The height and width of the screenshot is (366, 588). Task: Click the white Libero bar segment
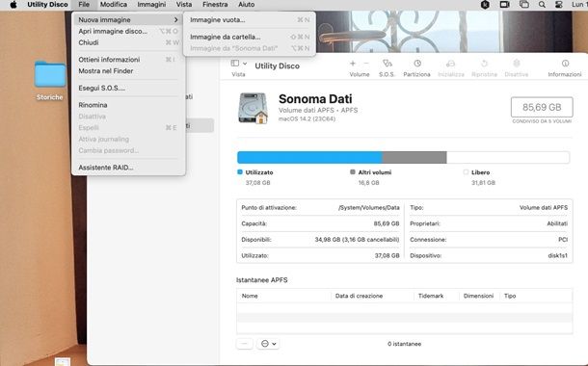coord(508,157)
